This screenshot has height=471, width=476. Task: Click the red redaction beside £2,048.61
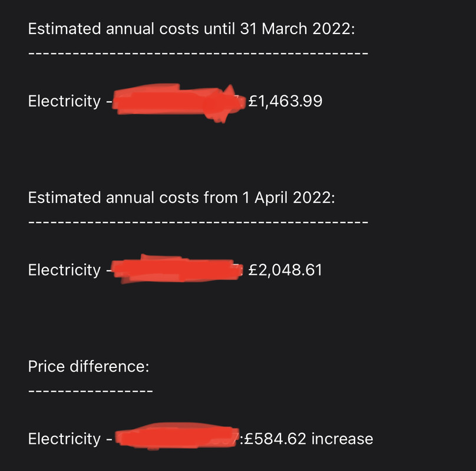(177, 270)
